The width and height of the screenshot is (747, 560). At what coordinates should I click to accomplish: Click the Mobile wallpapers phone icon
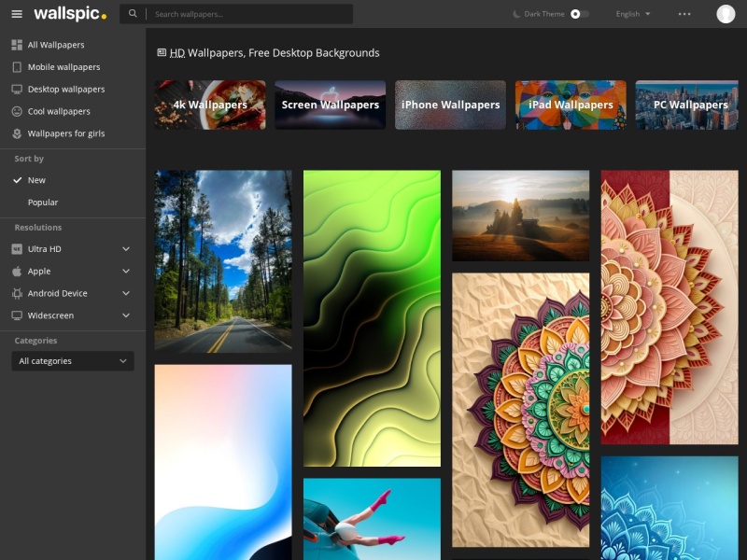click(x=17, y=67)
